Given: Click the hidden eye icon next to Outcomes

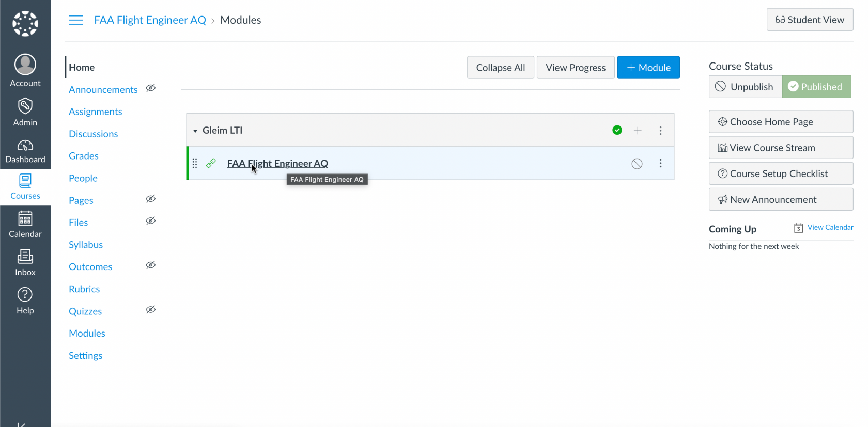Looking at the screenshot, I should pyautogui.click(x=150, y=265).
